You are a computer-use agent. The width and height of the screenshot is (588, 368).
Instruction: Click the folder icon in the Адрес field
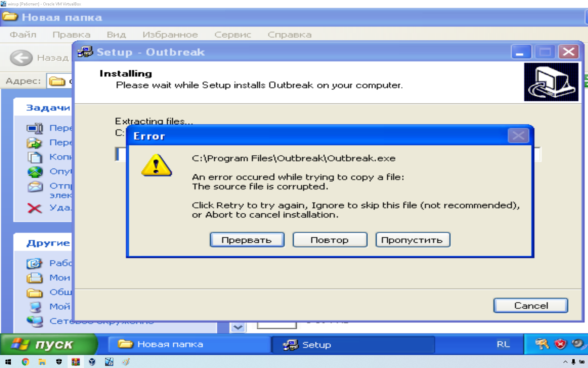tap(57, 81)
